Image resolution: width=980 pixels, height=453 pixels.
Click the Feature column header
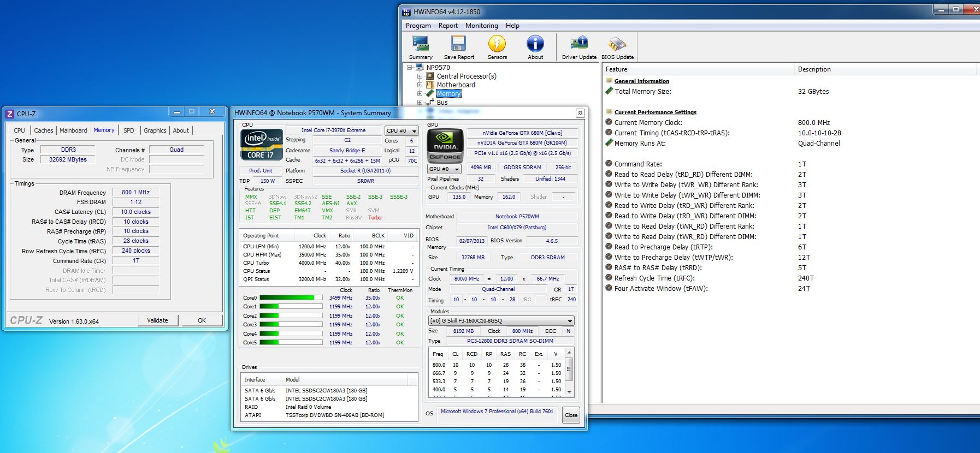pyautogui.click(x=698, y=69)
